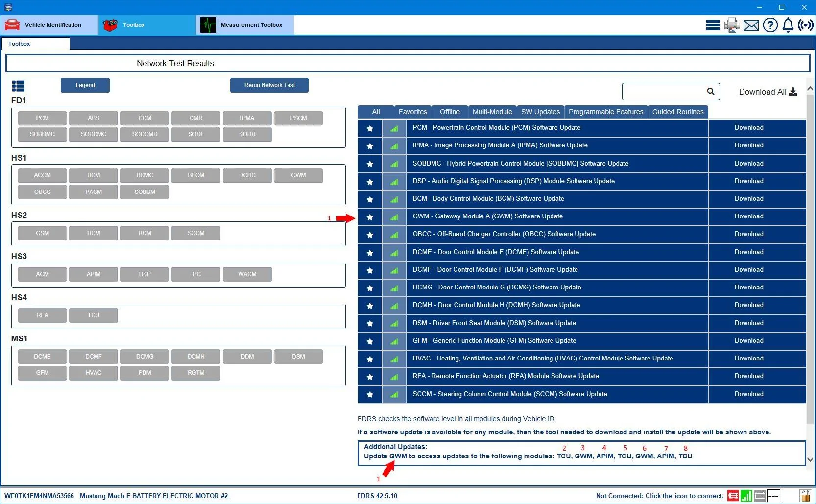Viewport: 816px width, 504px height.
Task: Toggle favorite star for SOBDMC update
Action: pos(370,164)
